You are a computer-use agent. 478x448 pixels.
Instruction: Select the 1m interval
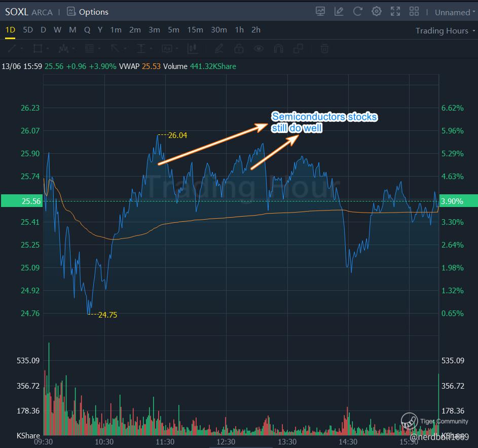(116, 30)
